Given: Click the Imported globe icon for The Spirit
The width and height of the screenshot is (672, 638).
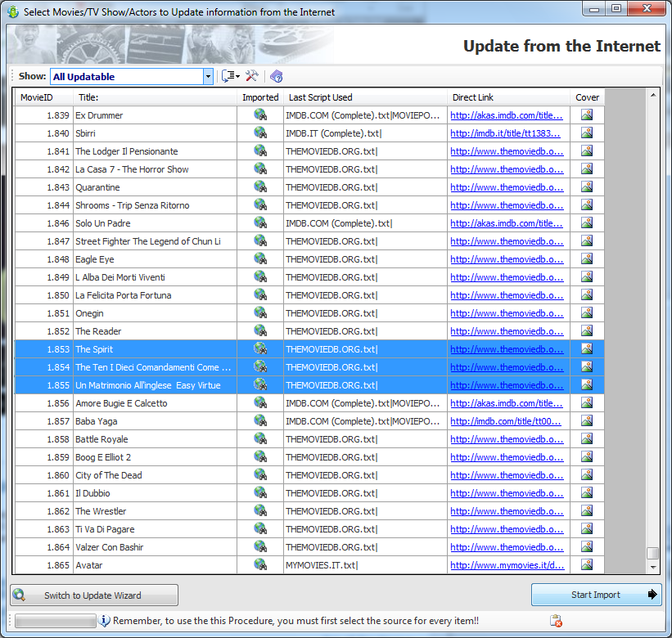Looking at the screenshot, I should click(x=260, y=348).
